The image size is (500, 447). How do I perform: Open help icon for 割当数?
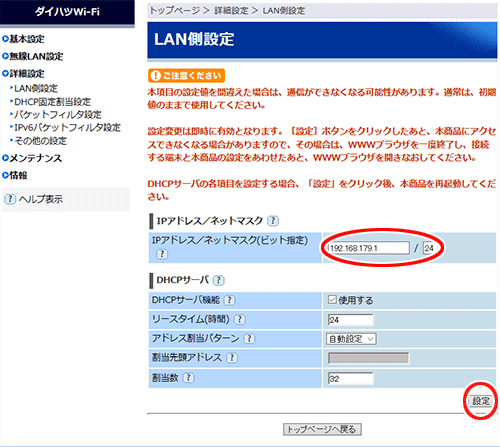[x=189, y=378]
